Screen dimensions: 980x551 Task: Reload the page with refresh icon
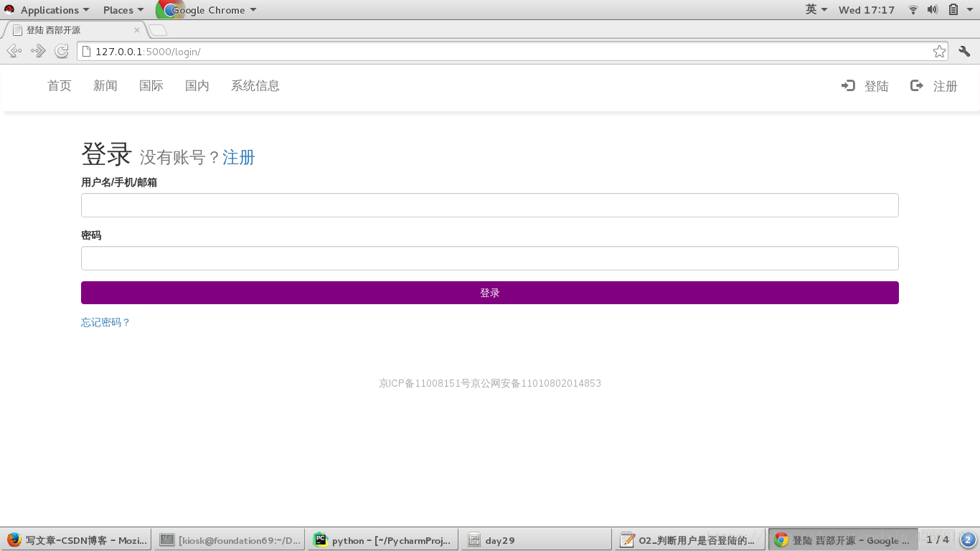click(x=62, y=51)
